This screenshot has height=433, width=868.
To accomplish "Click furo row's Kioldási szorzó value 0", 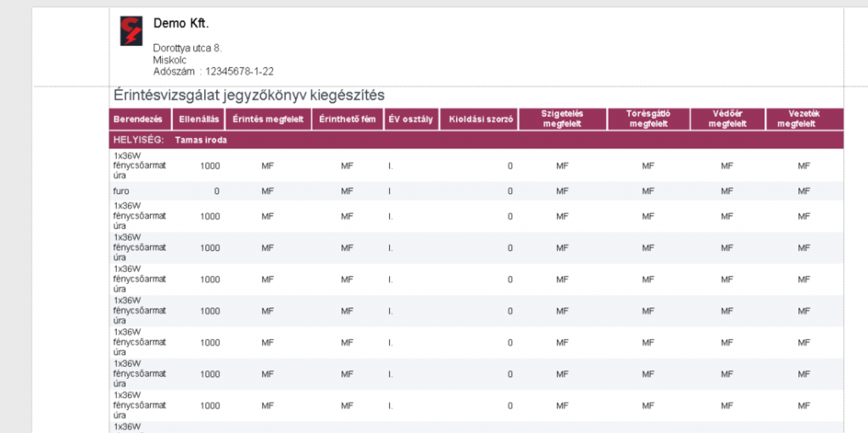I will click(509, 191).
